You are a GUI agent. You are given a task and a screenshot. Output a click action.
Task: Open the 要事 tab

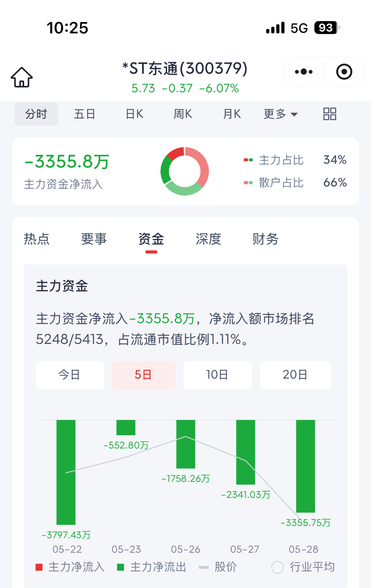pyautogui.click(x=94, y=239)
